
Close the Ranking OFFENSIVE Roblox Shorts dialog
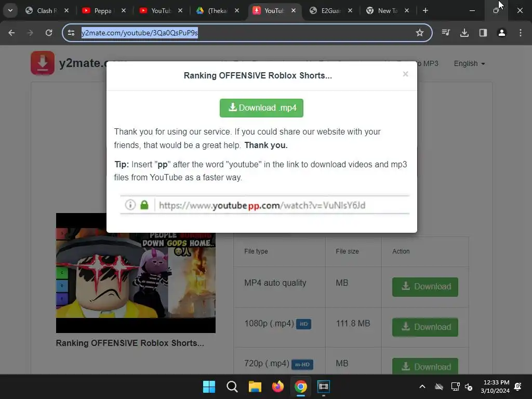[405, 74]
